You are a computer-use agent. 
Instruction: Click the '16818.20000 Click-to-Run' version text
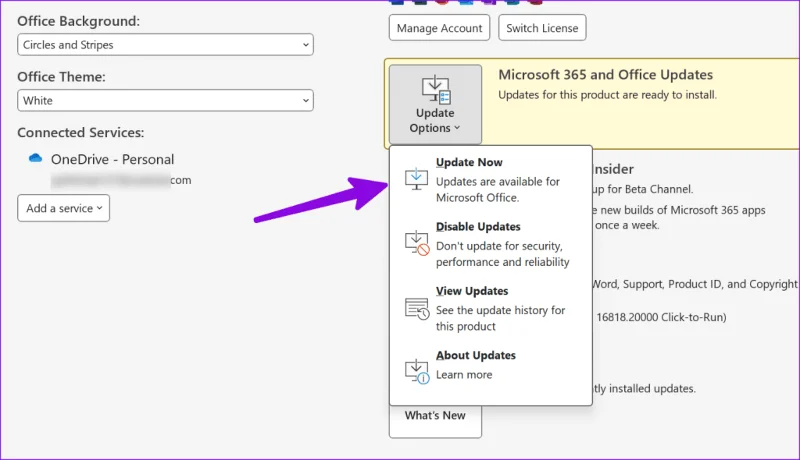661,317
